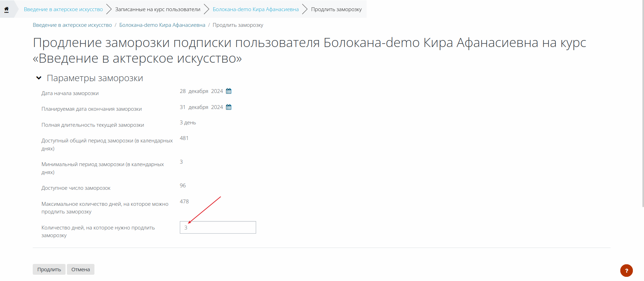Click the vertical page scrollbar
644x281 pixels.
[642, 104]
